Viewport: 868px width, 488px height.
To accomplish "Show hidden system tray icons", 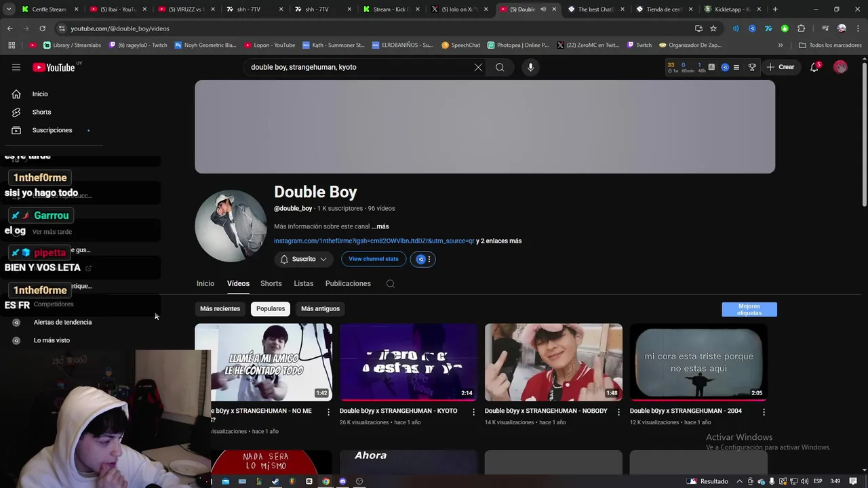I will click(739, 481).
